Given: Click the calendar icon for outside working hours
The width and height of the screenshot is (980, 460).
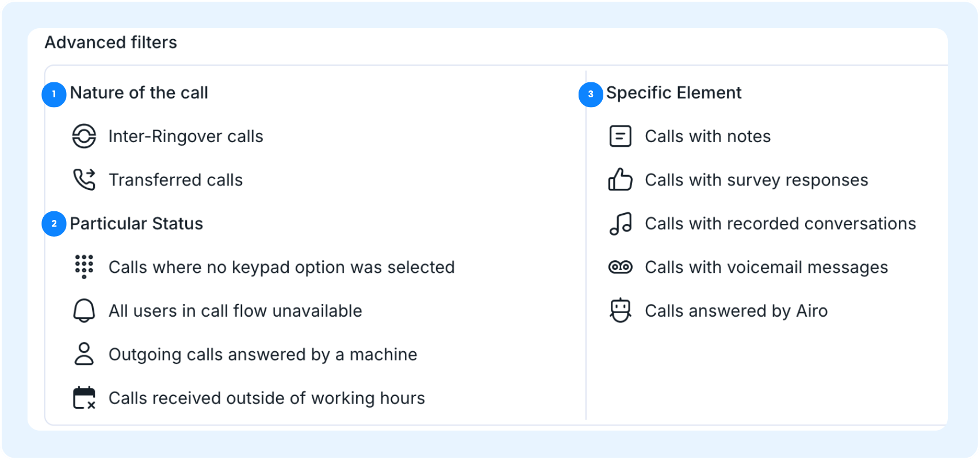Looking at the screenshot, I should point(84,398).
